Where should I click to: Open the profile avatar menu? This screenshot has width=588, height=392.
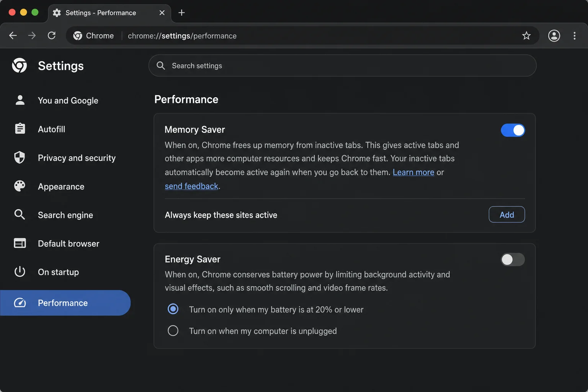[554, 36]
